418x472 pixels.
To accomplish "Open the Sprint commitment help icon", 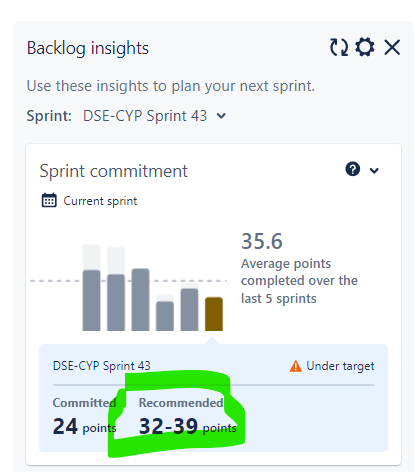I will point(353,169).
